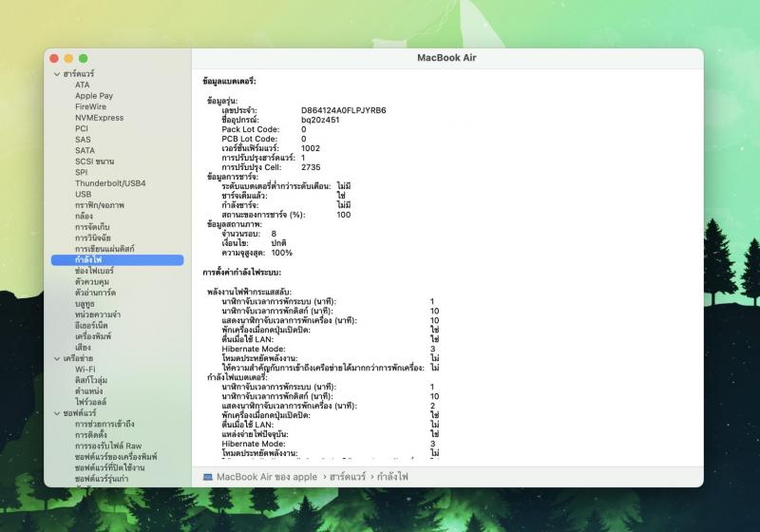The width and height of the screenshot is (760, 532).
Task: Select ซอฟต์แวร์ที่ปิดใช้งาน in the sidebar
Action: pyautogui.click(x=110, y=468)
